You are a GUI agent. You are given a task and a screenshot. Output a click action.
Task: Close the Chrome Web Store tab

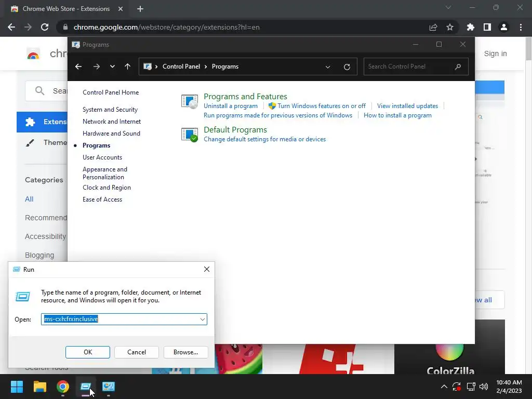121,9
